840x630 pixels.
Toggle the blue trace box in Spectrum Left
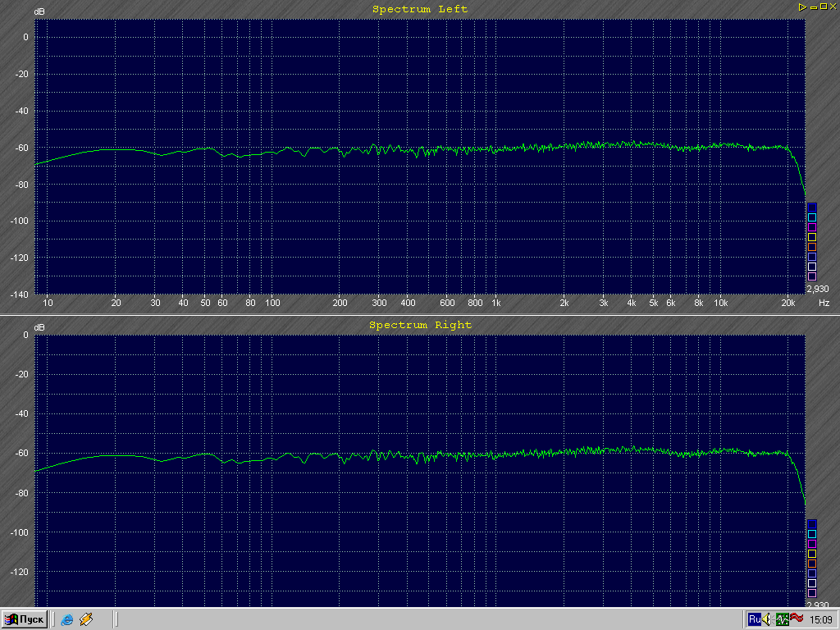click(812, 208)
